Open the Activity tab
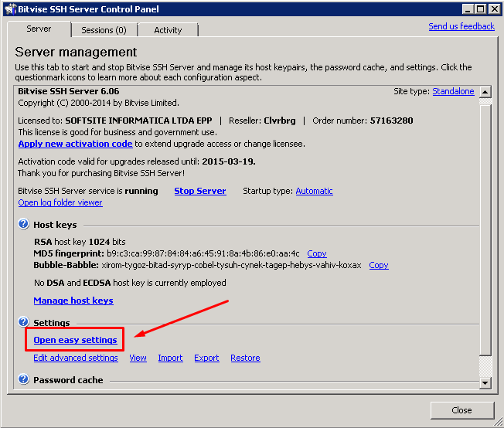Image resolution: width=504 pixels, height=428 pixels. [168, 30]
